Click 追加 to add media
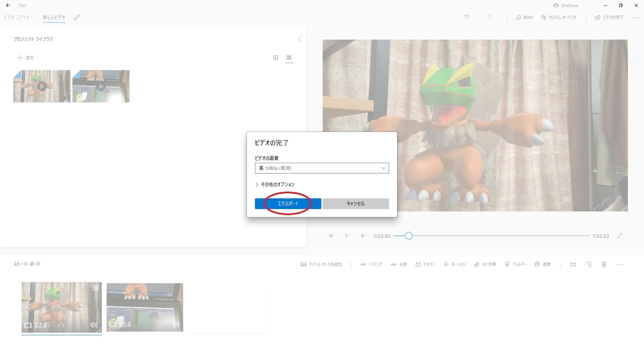644x349 pixels. click(26, 57)
